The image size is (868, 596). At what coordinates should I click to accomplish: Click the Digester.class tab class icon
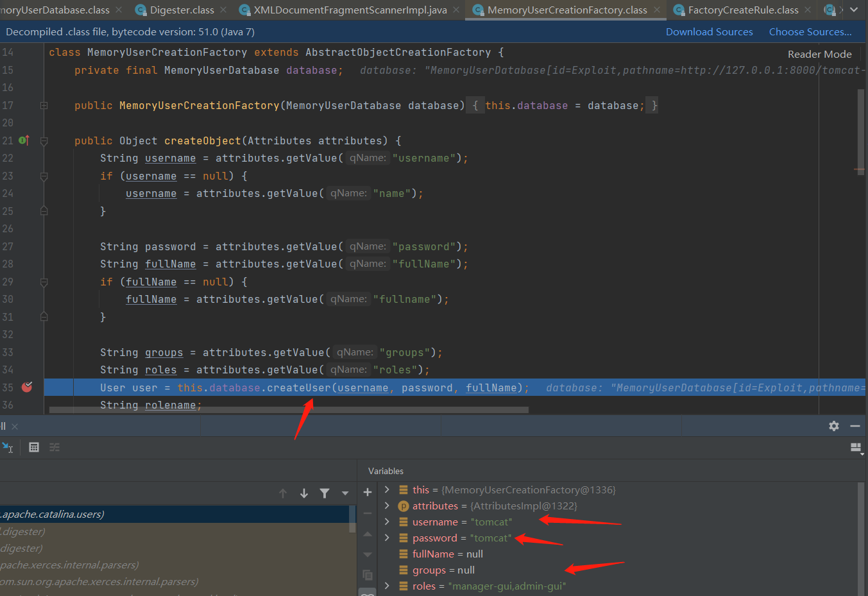coord(140,10)
